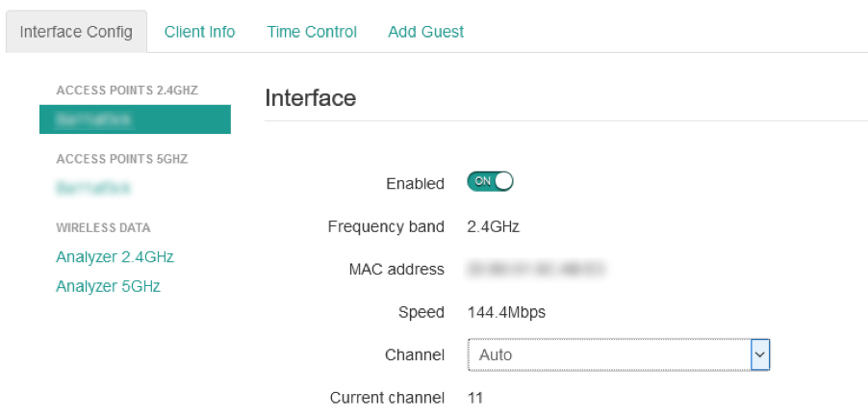
Task: Click the Interface section heading
Action: click(x=311, y=98)
